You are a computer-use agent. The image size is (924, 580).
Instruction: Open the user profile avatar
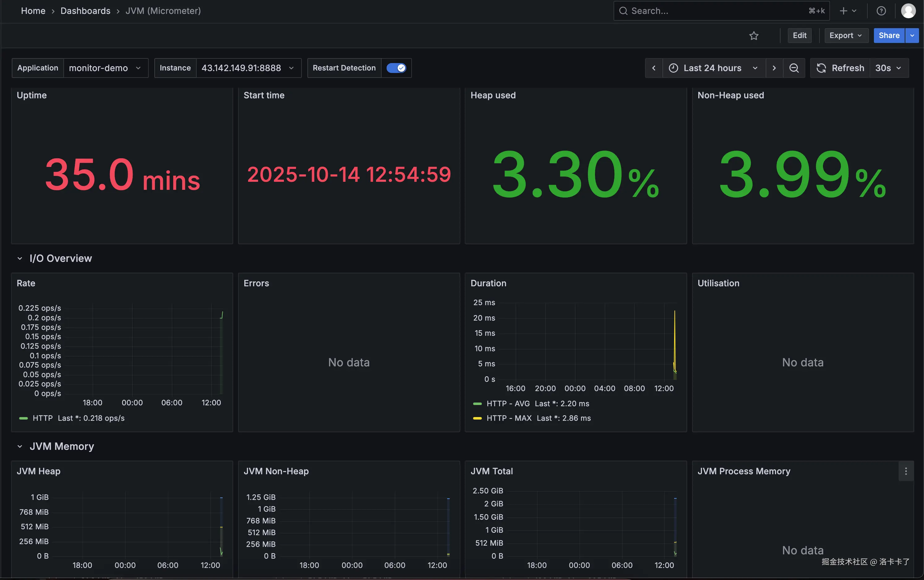pyautogui.click(x=908, y=11)
